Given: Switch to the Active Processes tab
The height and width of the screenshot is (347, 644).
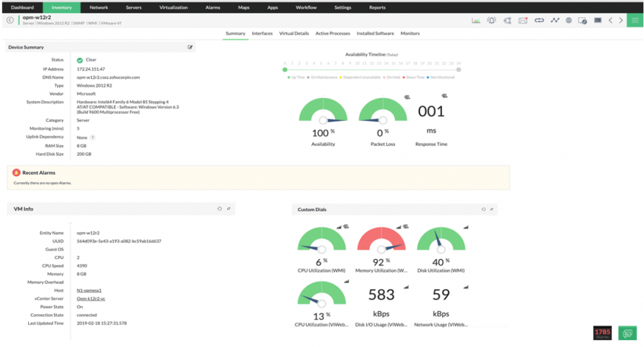Looking at the screenshot, I should pyautogui.click(x=333, y=33).
